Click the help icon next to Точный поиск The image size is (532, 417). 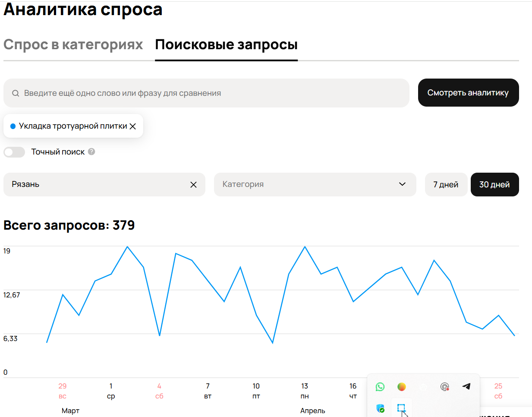(x=91, y=152)
